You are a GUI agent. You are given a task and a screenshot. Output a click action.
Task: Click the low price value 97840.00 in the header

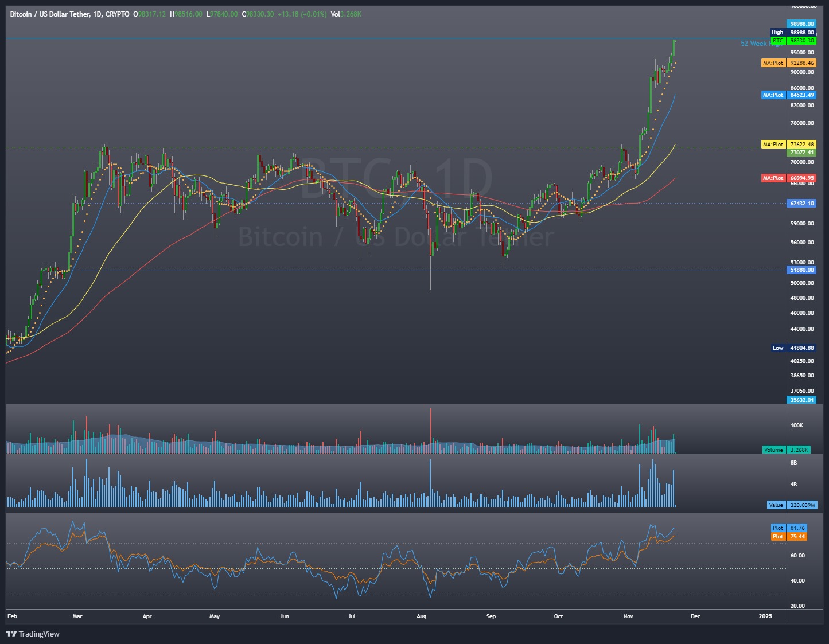click(224, 14)
